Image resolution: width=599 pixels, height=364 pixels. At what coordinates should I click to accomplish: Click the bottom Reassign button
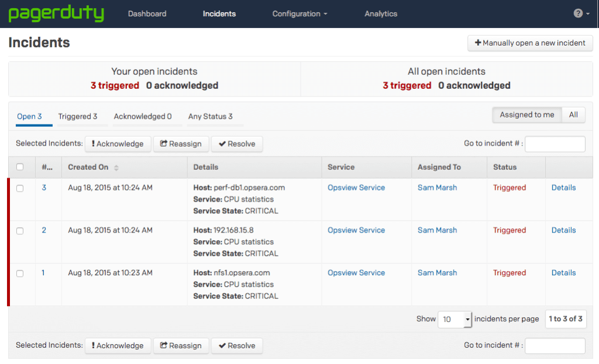pos(181,346)
